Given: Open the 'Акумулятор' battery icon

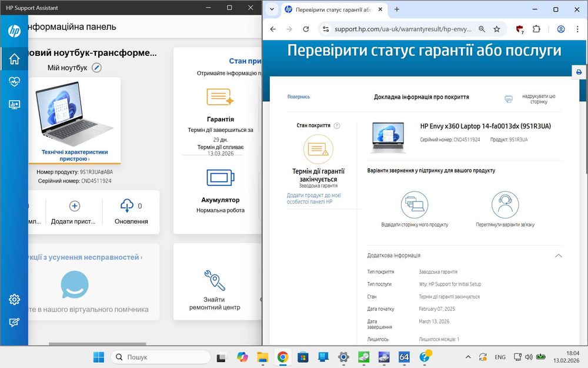Looking at the screenshot, I should coord(220,177).
